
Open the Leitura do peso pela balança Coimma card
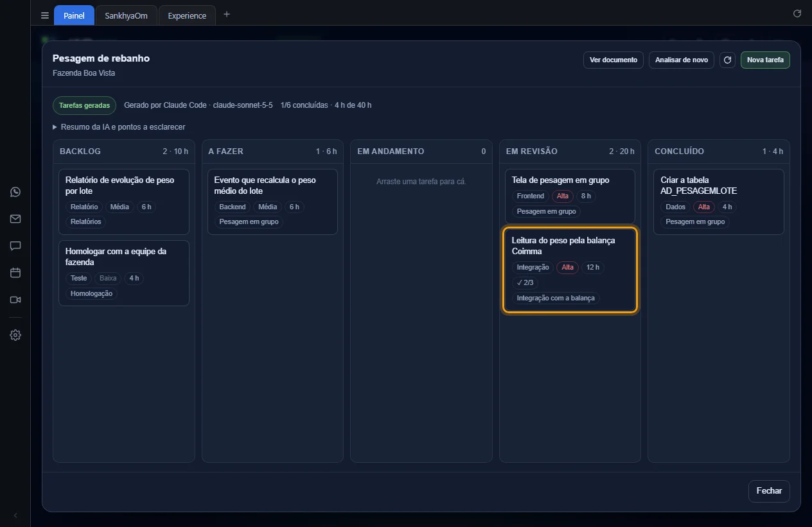pos(570,270)
